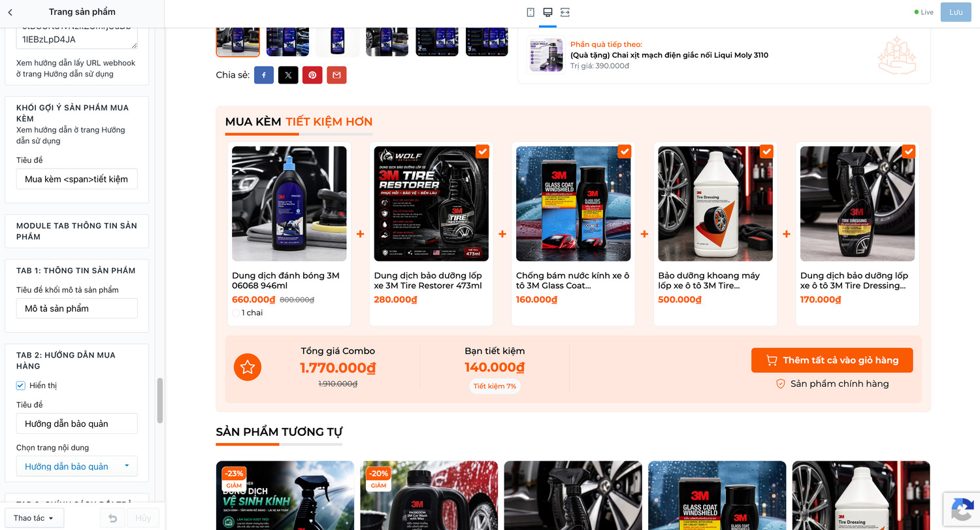Viewport: 980px width, 530px height.
Task: Open Dung dịch đánh bóng 3M 06068 link
Action: pos(286,280)
